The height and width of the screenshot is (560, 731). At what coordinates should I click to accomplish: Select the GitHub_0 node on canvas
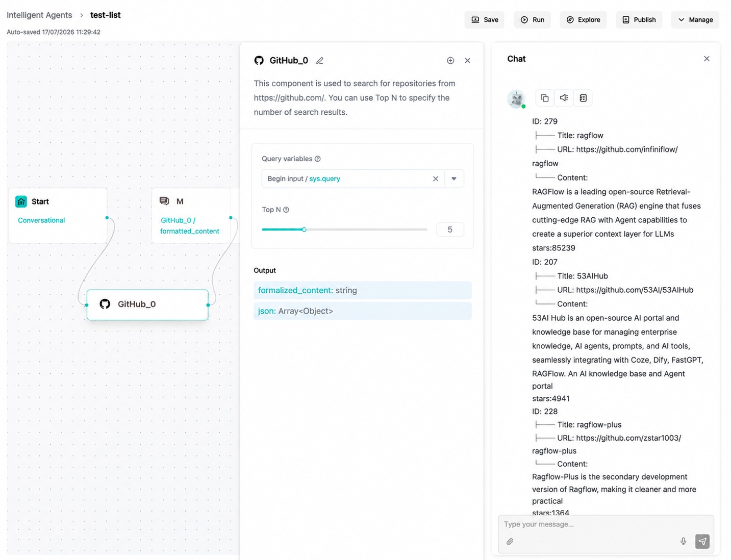coord(147,304)
